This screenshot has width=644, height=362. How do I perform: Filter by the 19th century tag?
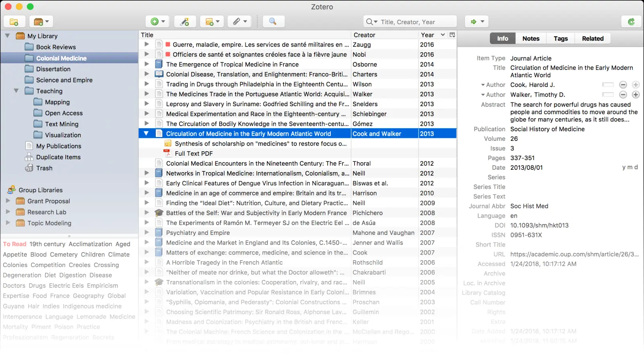tap(47, 244)
